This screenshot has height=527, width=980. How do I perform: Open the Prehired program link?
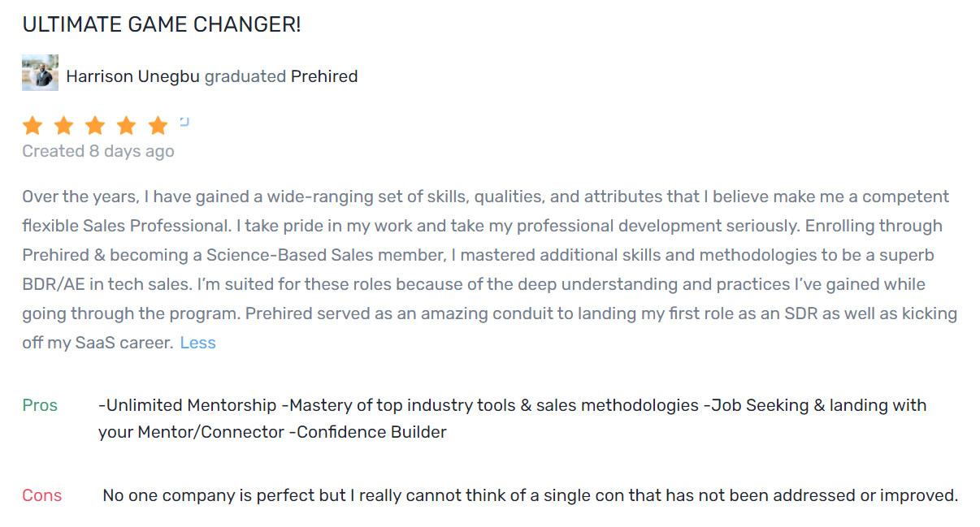pyautogui.click(x=324, y=76)
